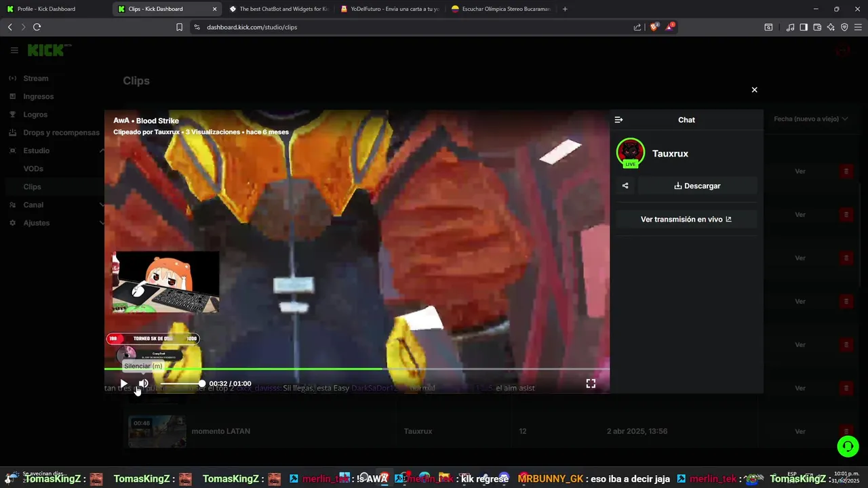The height and width of the screenshot is (488, 868).
Task: Click the page share icon in address bar
Action: [637, 27]
